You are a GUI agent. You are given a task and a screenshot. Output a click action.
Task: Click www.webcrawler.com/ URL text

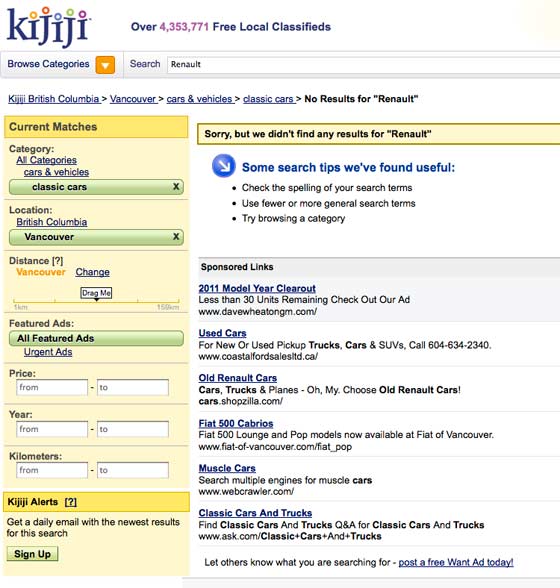click(x=246, y=491)
